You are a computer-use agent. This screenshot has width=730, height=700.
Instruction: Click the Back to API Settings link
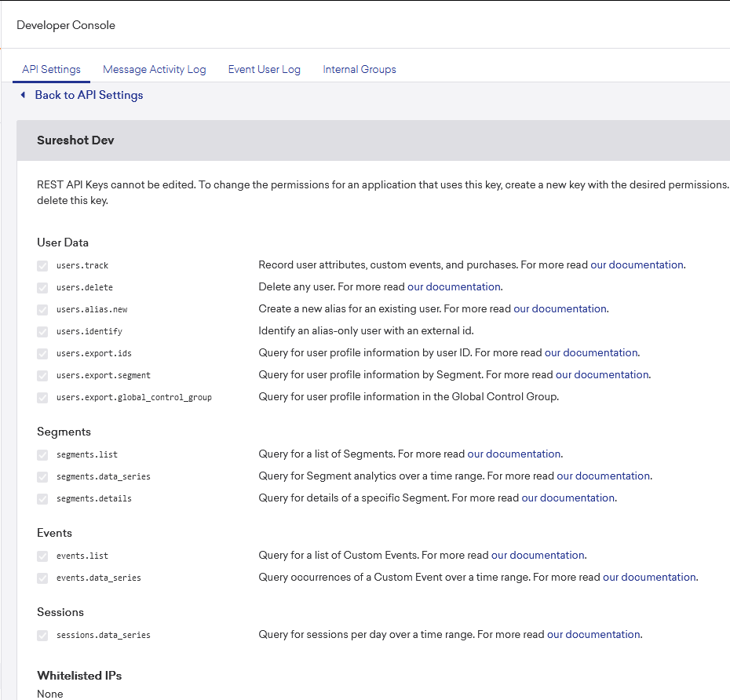pyautogui.click(x=89, y=95)
